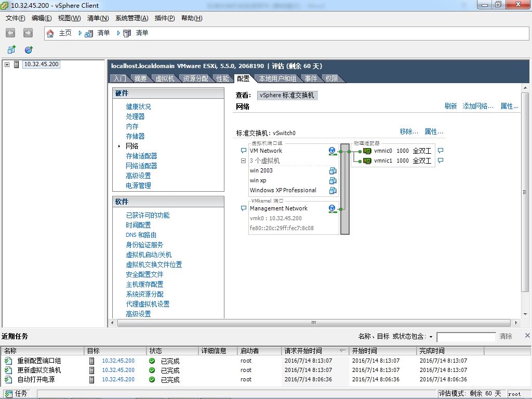Screen dimensions: 532x399
Task: Open the 帮助(H) menu
Action: coord(192,18)
